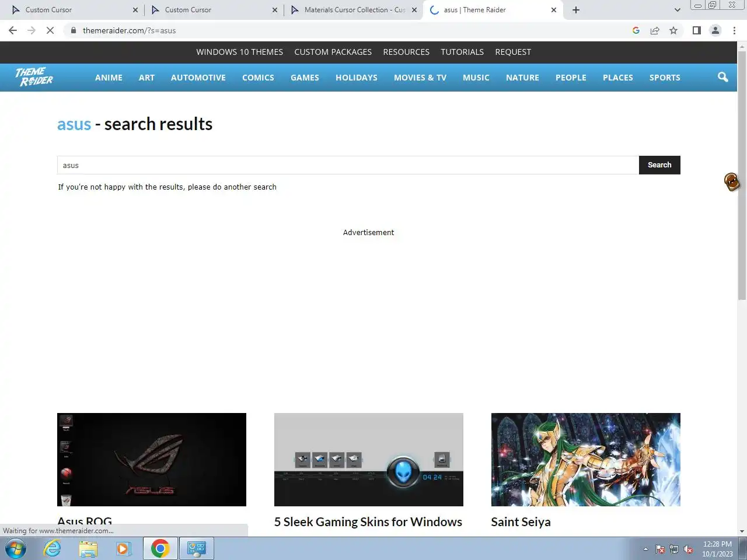Select the Places category
The width and height of the screenshot is (747, 560).
click(x=617, y=78)
